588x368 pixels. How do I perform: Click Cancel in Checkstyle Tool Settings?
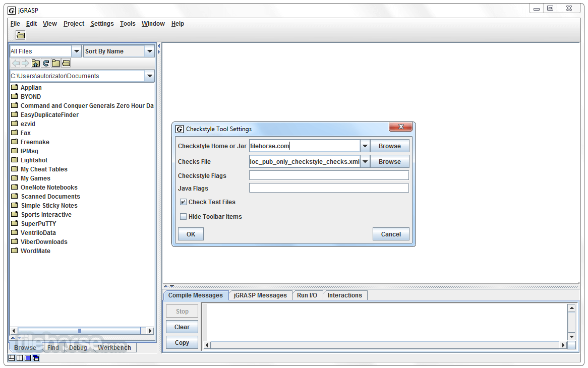(x=391, y=234)
